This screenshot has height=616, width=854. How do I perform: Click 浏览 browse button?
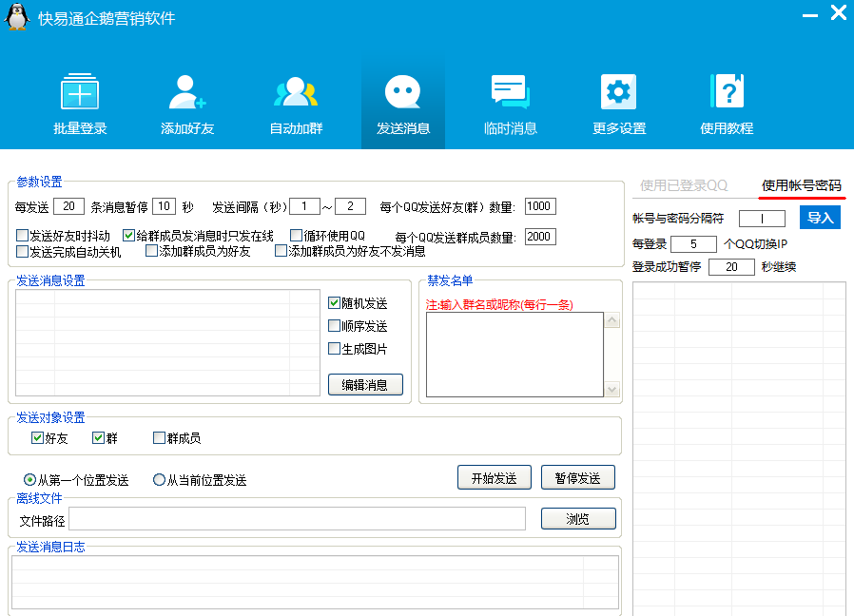point(578,518)
